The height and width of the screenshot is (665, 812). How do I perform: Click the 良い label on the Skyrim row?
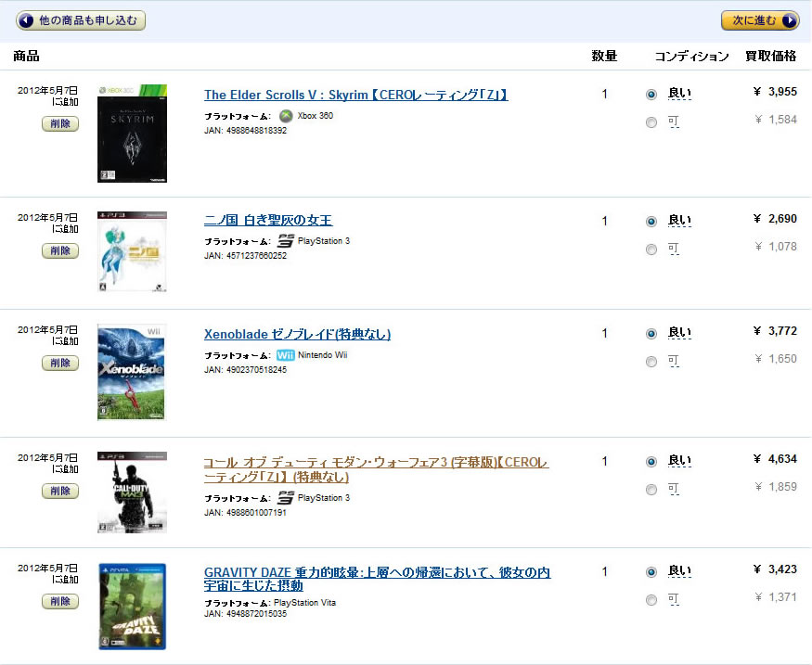[x=679, y=93]
